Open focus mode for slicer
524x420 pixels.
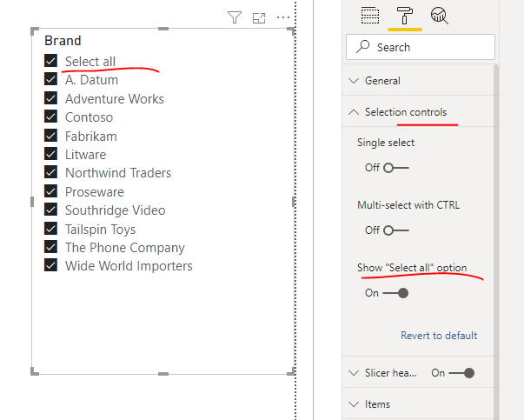(259, 18)
